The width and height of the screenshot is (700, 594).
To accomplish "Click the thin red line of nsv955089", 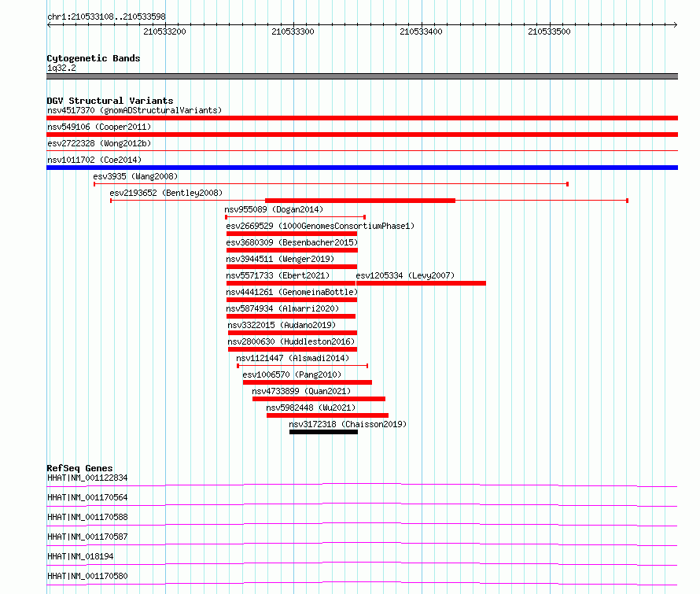I will [296, 217].
